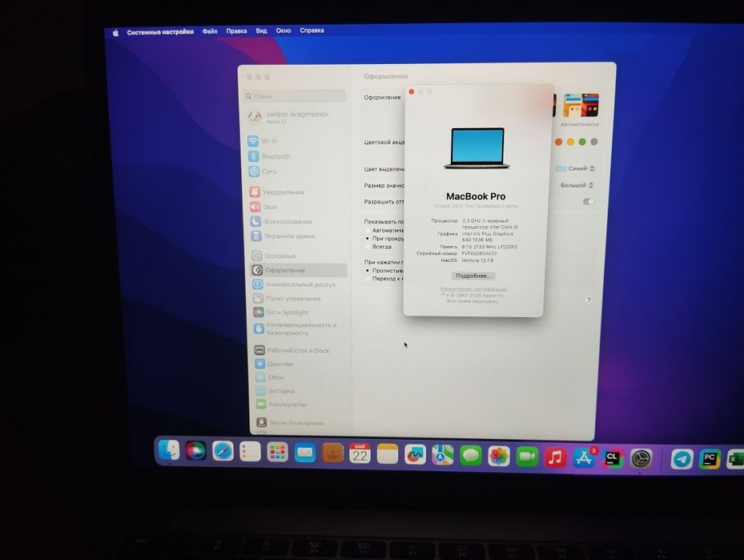Viewport: 744px width, 560px height.
Task: Open Аккумулятор (Battery) in sidebar
Action: [282, 405]
